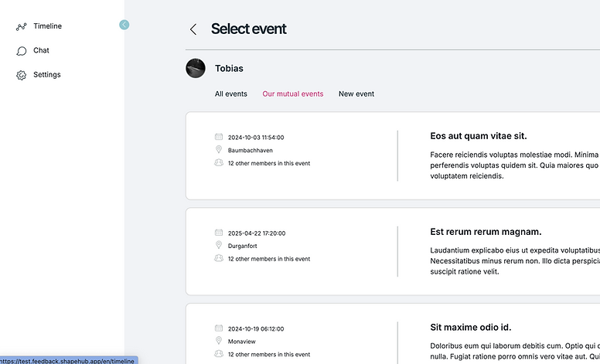Collapse the sidebar with the blue arrow
600x364 pixels.
[x=124, y=25]
